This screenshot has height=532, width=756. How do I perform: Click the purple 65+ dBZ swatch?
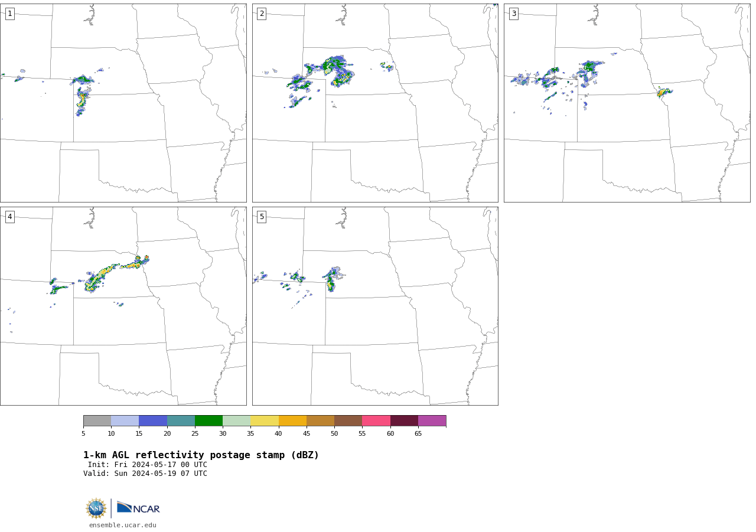(x=432, y=421)
